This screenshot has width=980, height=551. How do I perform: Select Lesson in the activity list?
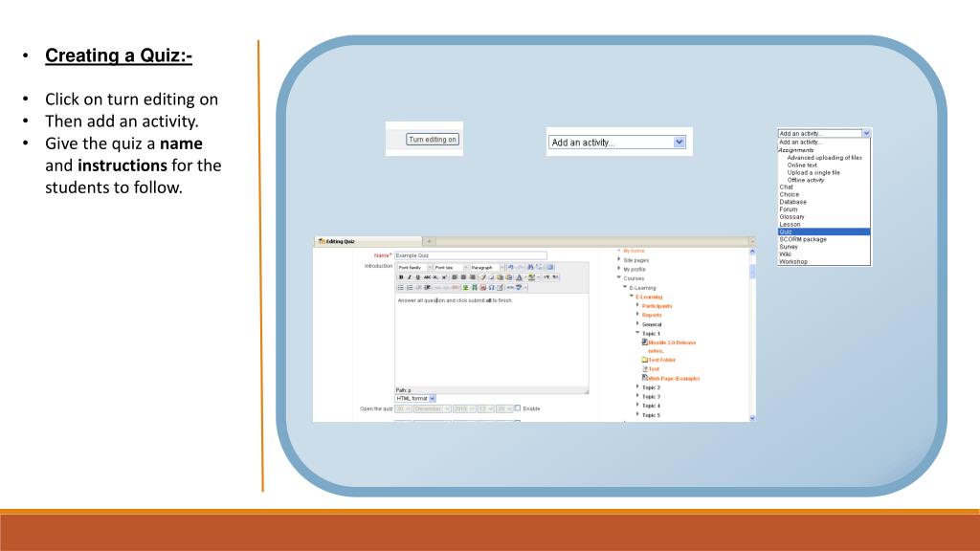click(x=790, y=224)
